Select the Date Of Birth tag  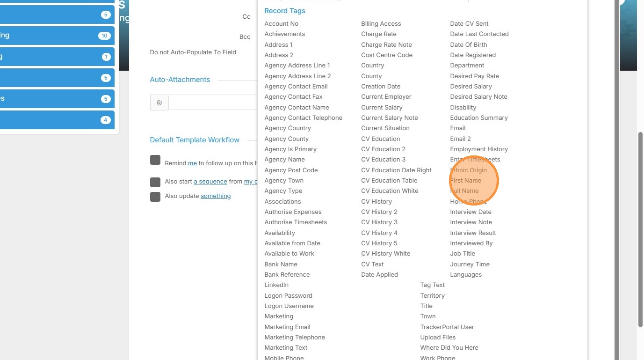469,45
